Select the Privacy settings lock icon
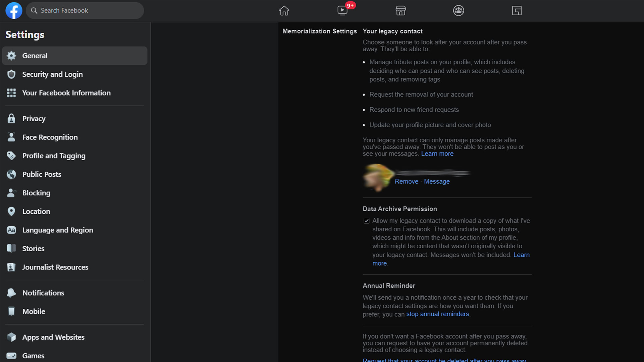 pos(11,118)
